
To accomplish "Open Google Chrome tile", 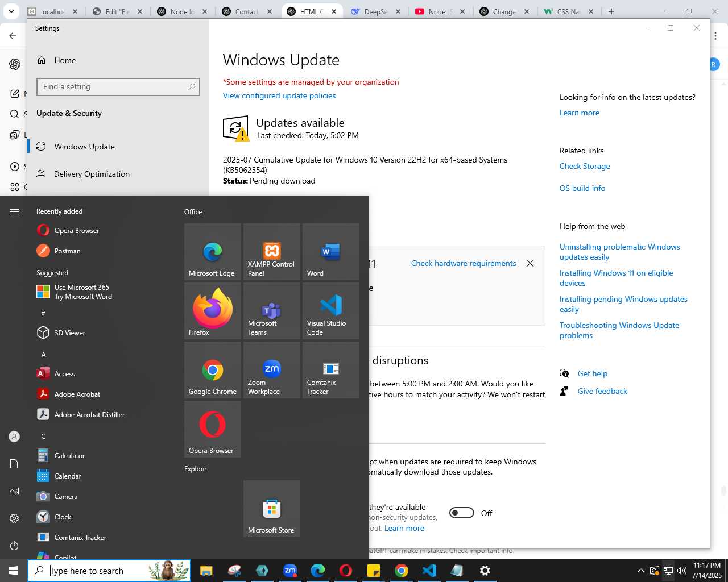I will click(213, 370).
